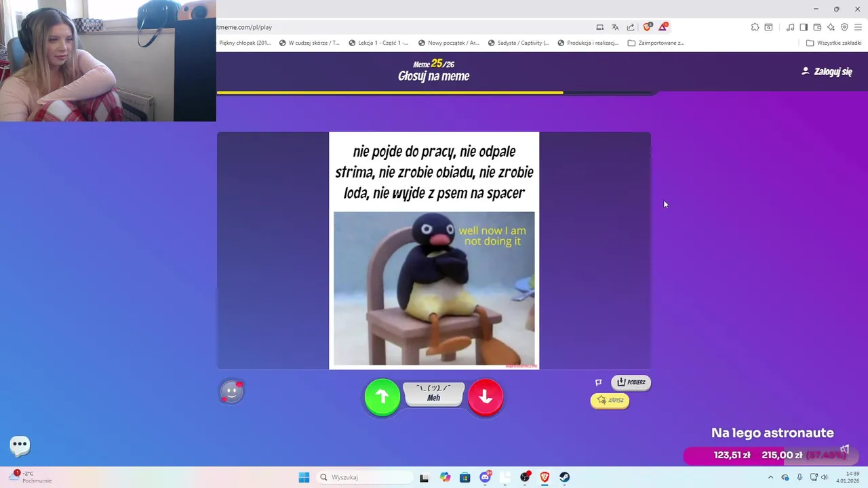Open the 'Lekcja 1 - Część 1' bookmark
This screenshot has width=868, height=488.
(x=378, y=43)
